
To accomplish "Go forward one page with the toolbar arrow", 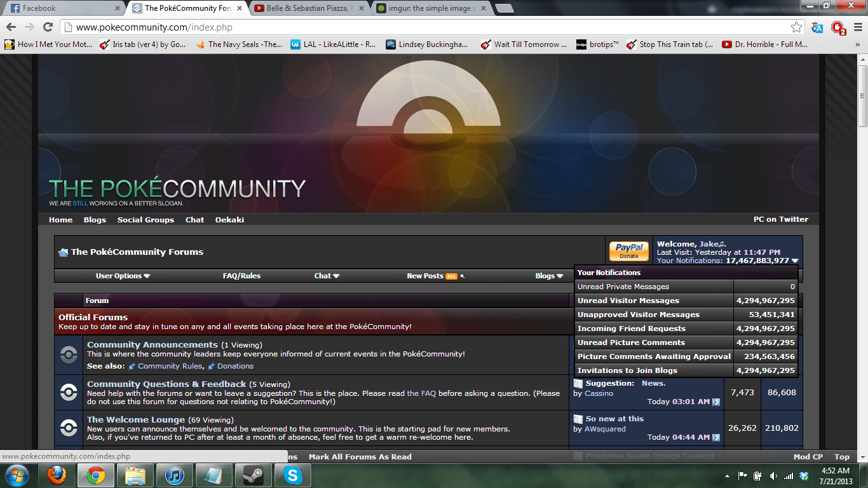I will tap(29, 27).
